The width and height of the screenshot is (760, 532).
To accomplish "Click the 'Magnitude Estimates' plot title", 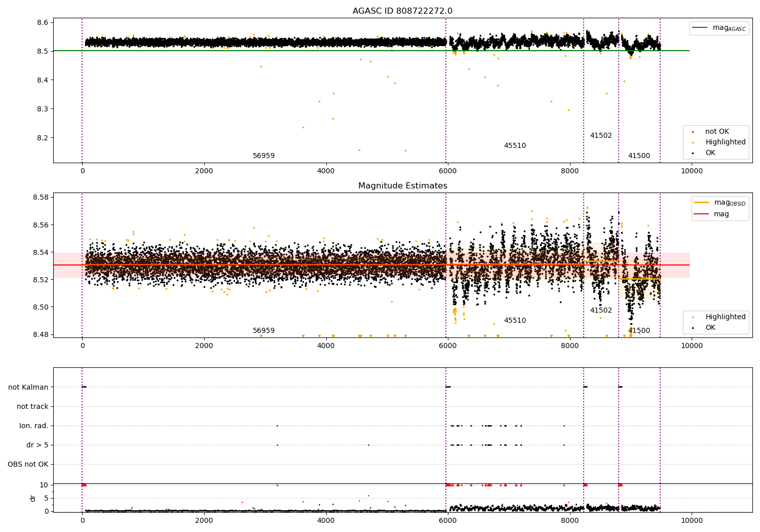I will point(402,186).
